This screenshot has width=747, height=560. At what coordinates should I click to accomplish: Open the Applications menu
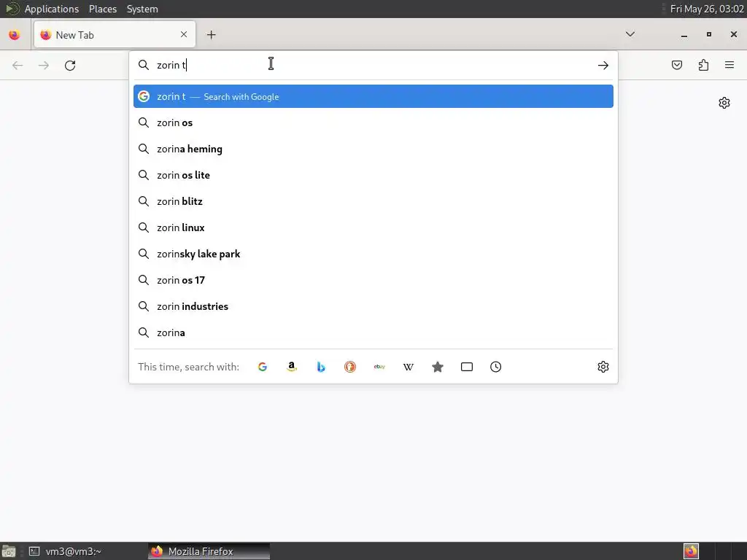(52, 9)
